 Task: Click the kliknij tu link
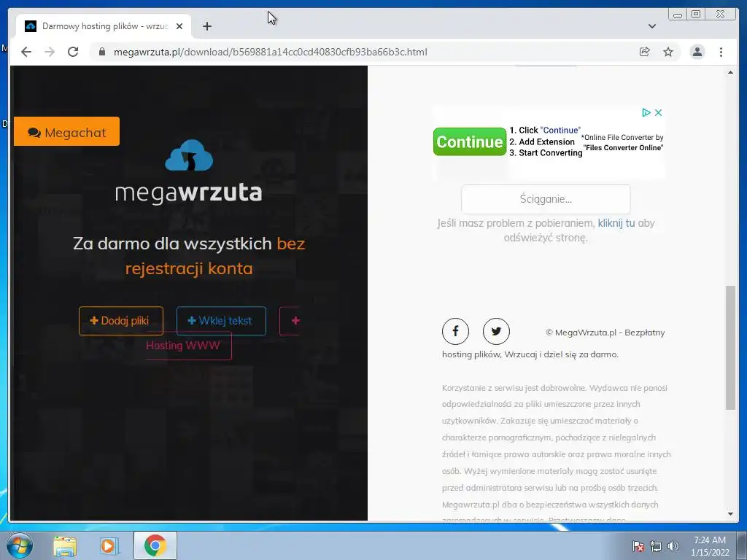tap(616, 223)
